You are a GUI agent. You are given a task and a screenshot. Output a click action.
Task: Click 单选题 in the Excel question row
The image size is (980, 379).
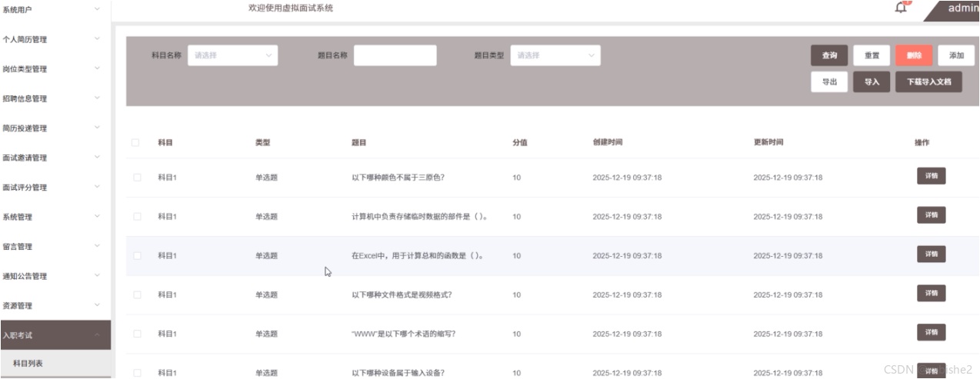266,256
